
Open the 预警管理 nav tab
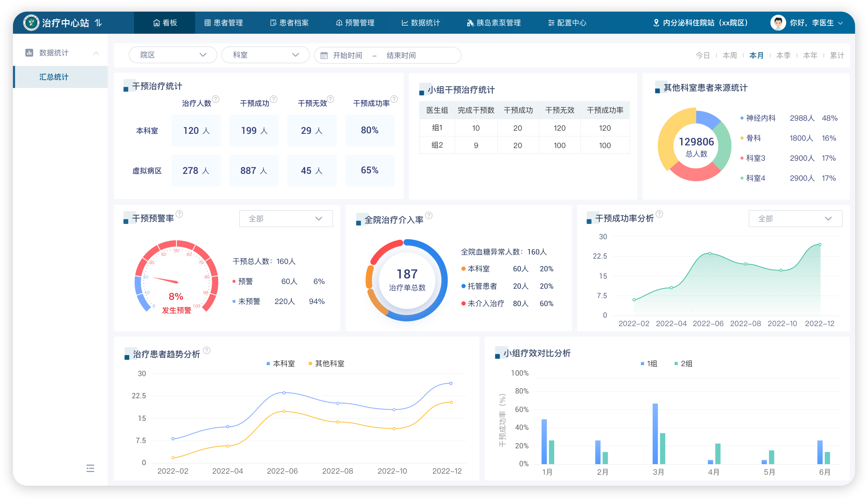click(x=355, y=23)
